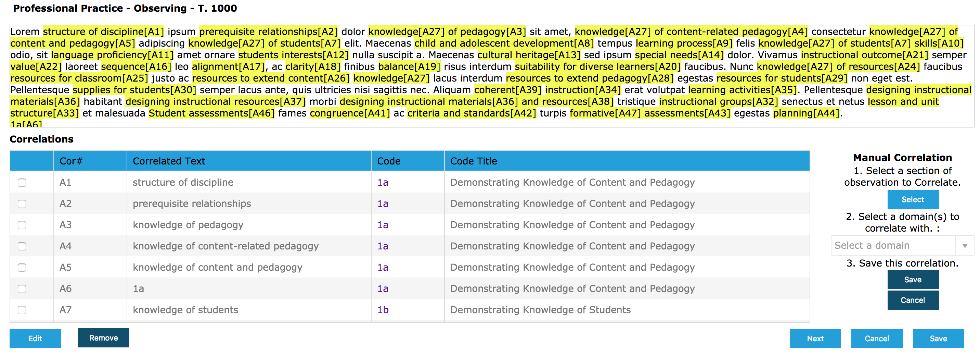Open code 1a link in row A6

pyautogui.click(x=383, y=289)
